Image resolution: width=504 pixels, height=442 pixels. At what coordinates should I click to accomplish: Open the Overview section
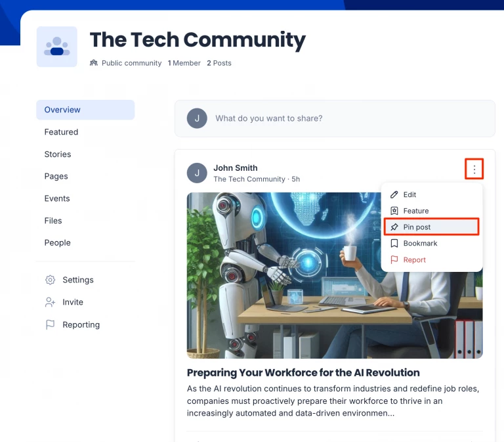pyautogui.click(x=85, y=110)
